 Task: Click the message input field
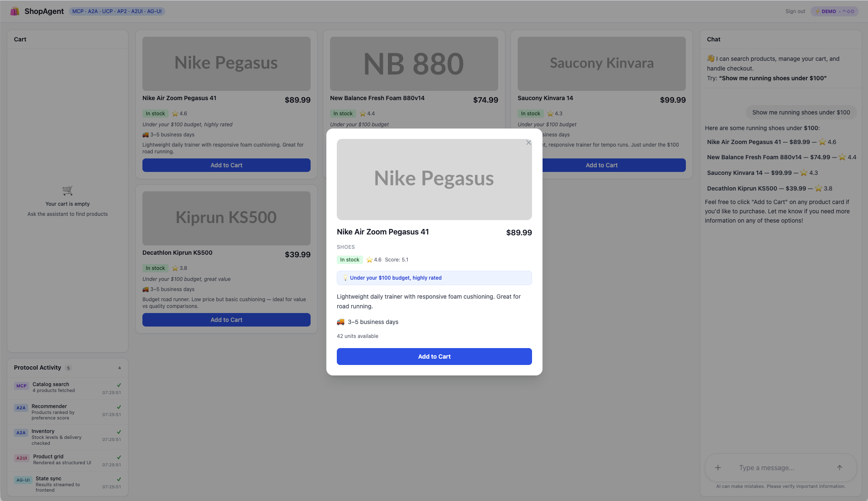pyautogui.click(x=778, y=468)
